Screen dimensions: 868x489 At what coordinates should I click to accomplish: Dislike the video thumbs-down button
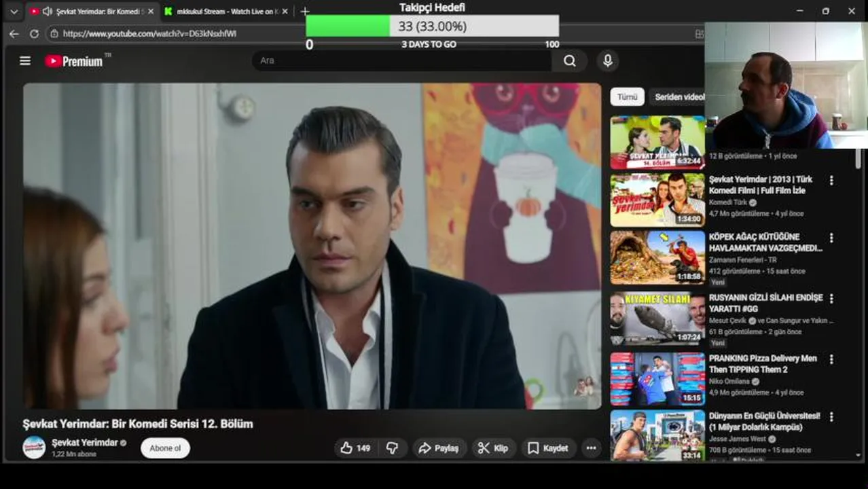[392, 448]
